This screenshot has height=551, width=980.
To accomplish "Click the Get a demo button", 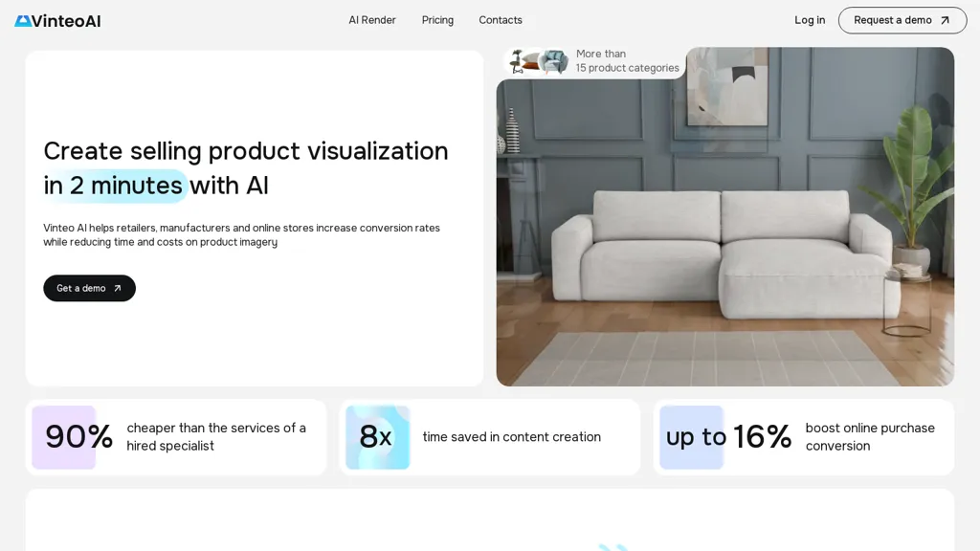I will click(x=89, y=288).
